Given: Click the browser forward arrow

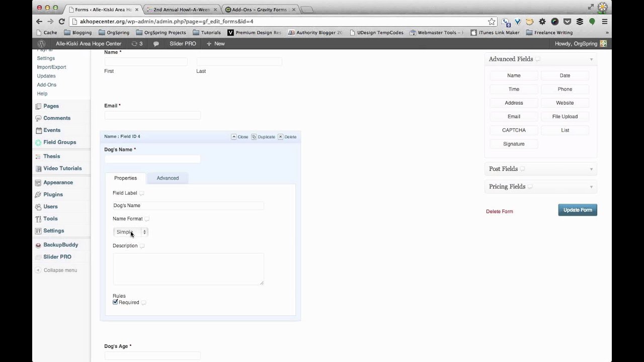Looking at the screenshot, I should point(50,22).
